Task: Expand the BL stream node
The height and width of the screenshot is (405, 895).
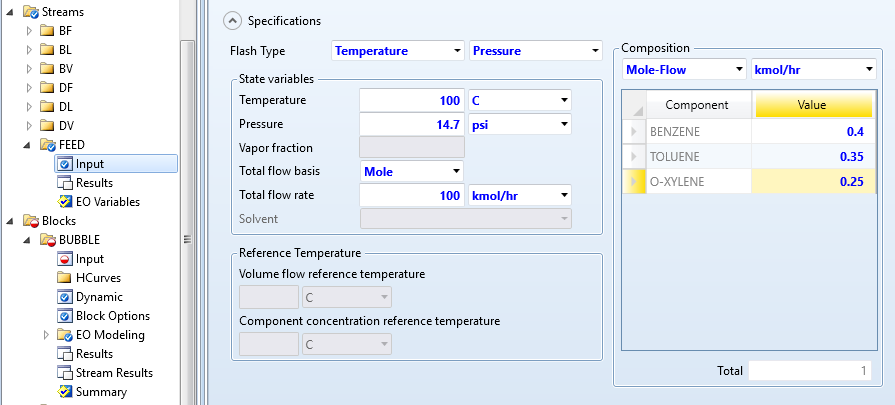Action: (x=30, y=50)
